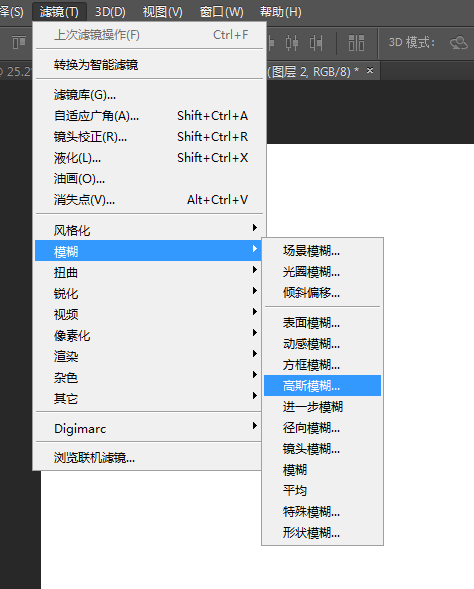474x589 pixels.
Task: Open the partially visible 选择(S) menu
Action: pyautogui.click(x=12, y=12)
